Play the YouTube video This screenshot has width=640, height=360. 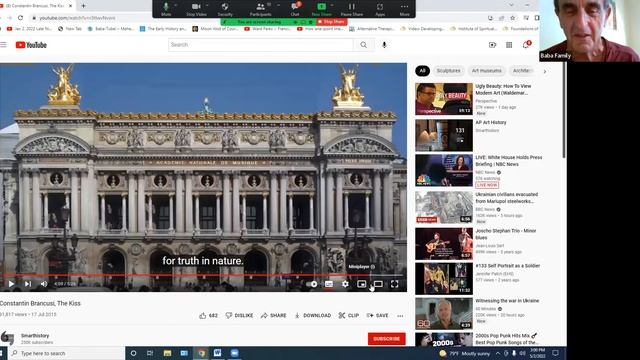pyautogui.click(x=11, y=284)
